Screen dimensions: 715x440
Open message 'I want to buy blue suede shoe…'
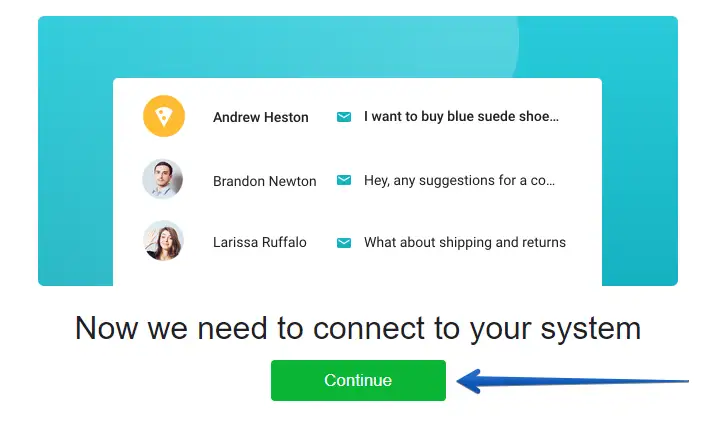(461, 117)
